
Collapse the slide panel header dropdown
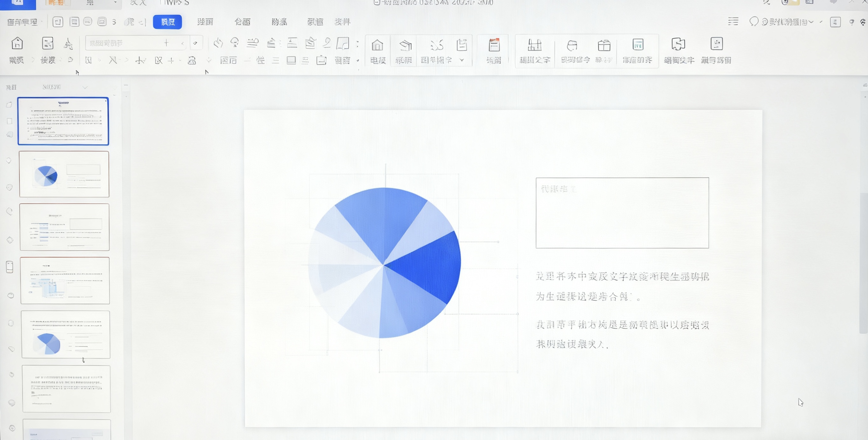coord(85,87)
